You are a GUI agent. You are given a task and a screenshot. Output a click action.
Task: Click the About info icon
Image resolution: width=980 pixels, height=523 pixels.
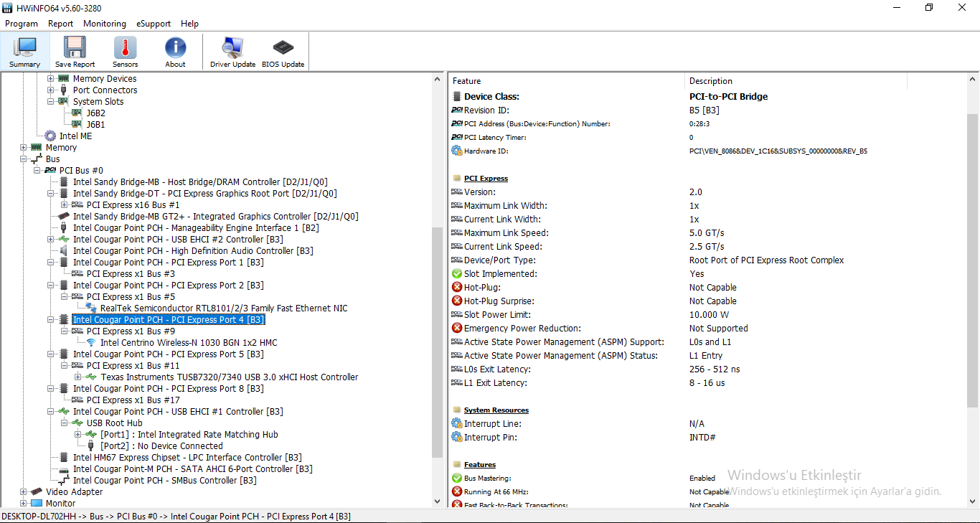click(x=175, y=47)
